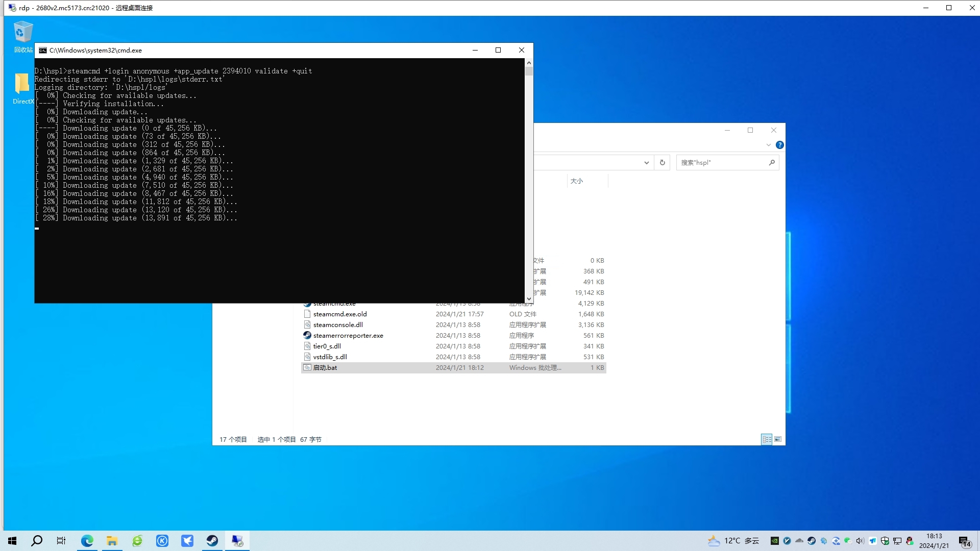
Task: Open QQ penguin tray icon
Action: 910,541
